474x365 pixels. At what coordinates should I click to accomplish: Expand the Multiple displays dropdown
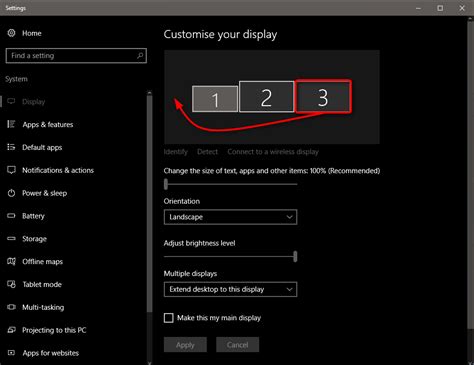click(230, 289)
